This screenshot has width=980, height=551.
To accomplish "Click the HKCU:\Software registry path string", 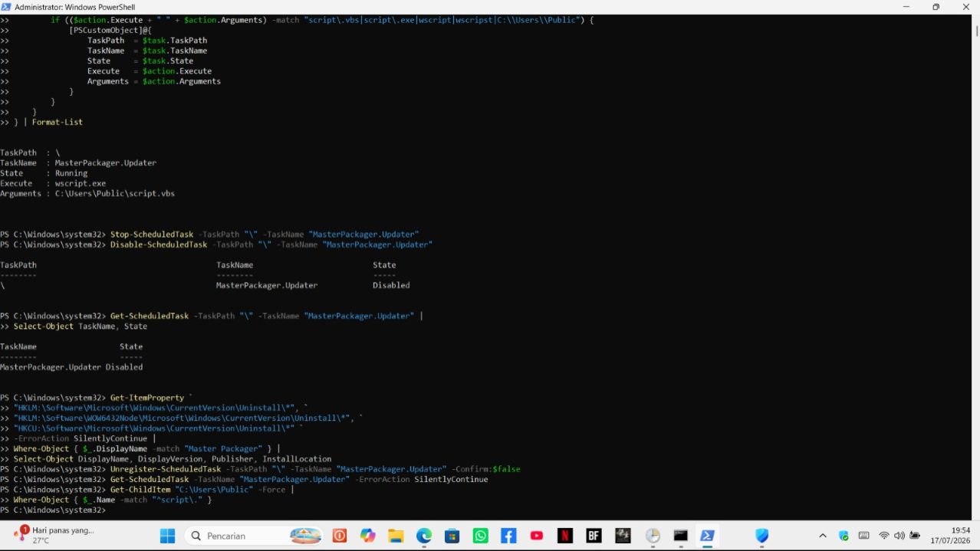I will click(x=156, y=428).
